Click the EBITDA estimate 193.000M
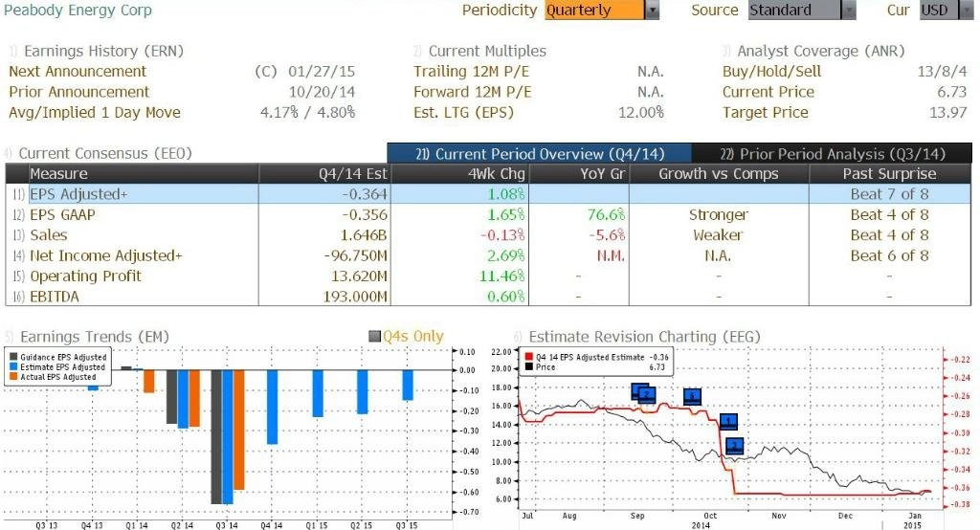Screen dimensions: 980x530 pos(355,297)
